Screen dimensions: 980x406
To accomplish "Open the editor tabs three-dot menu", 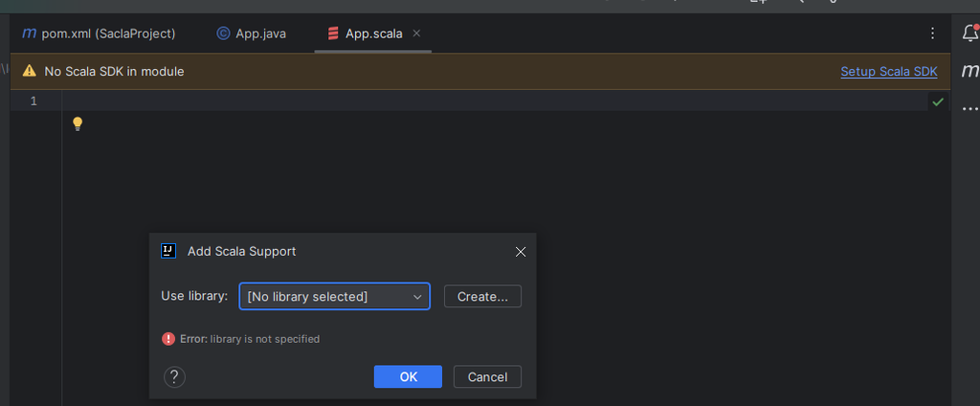I will point(933,34).
